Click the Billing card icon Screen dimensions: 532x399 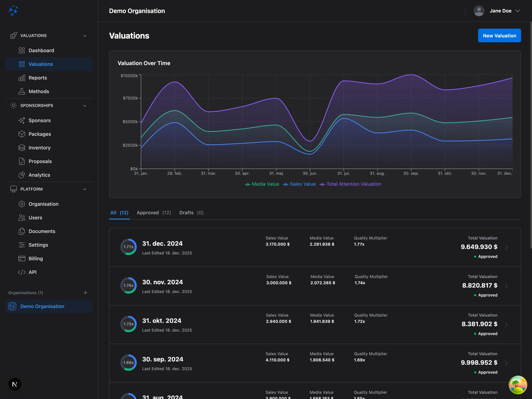pyautogui.click(x=22, y=258)
